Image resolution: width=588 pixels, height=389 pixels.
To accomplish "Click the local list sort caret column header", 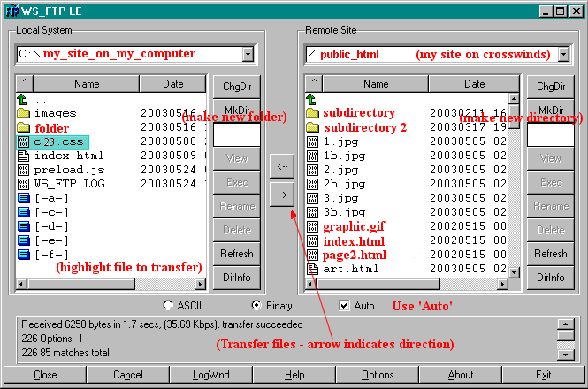I will (x=25, y=83).
